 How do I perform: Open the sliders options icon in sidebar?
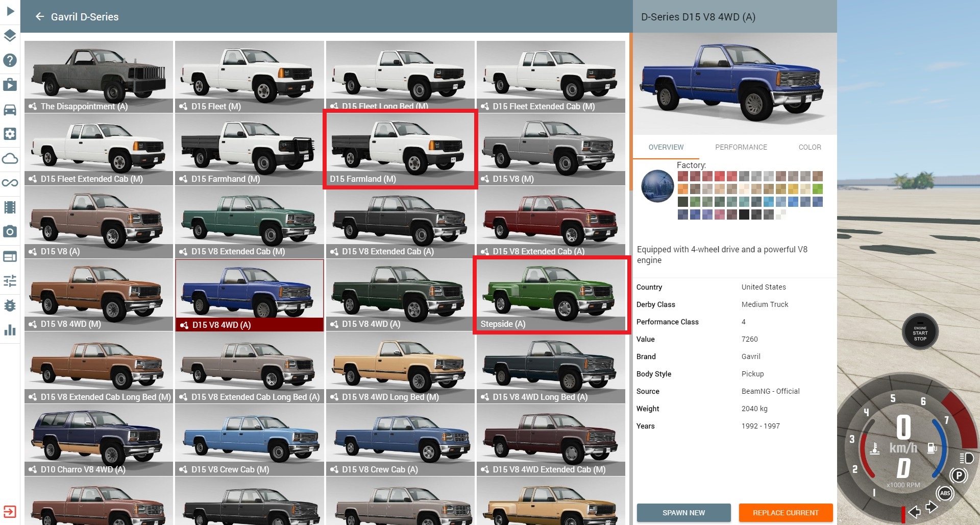[x=10, y=281]
